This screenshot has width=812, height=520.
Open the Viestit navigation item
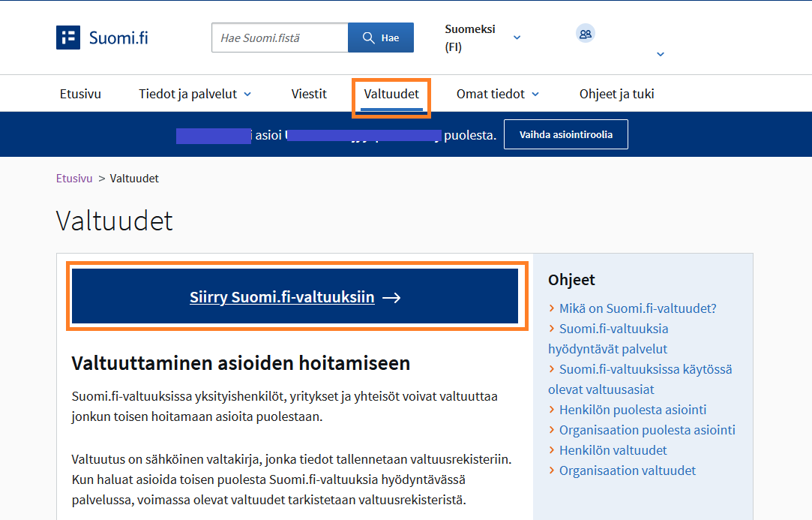(x=309, y=94)
